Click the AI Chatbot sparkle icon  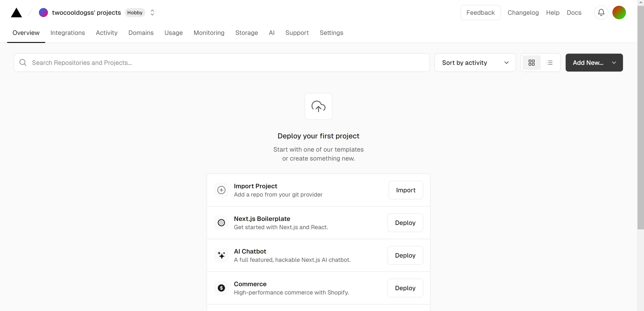click(x=221, y=255)
